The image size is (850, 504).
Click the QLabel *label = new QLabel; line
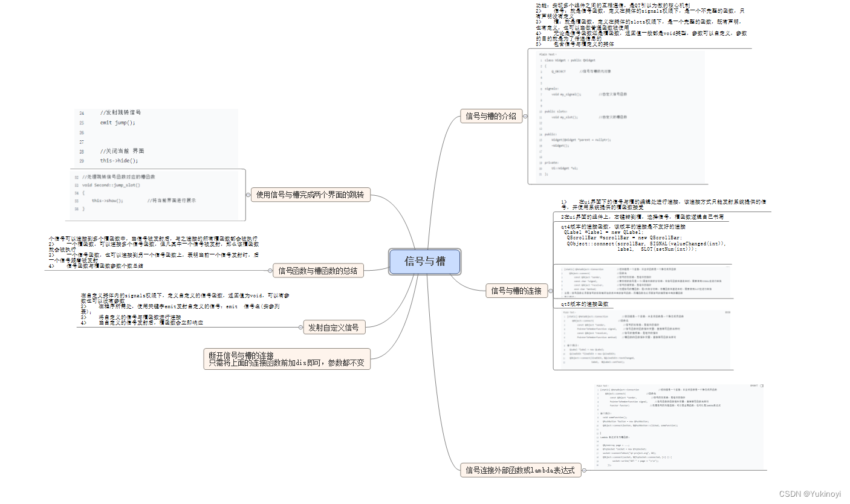point(603,233)
